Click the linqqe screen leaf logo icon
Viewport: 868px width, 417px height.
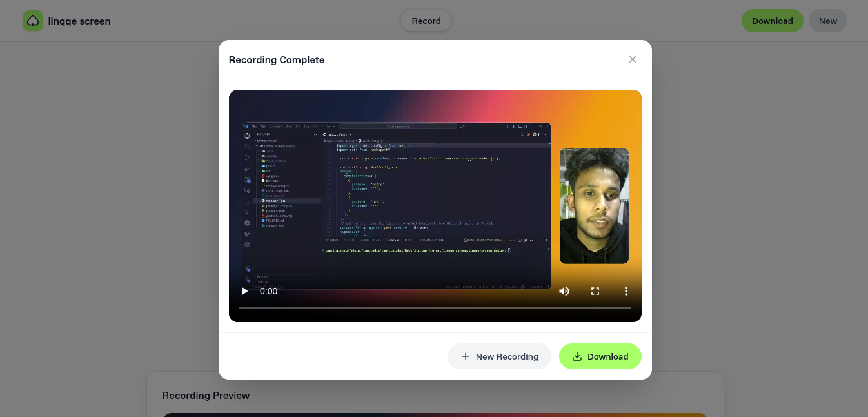pos(33,21)
